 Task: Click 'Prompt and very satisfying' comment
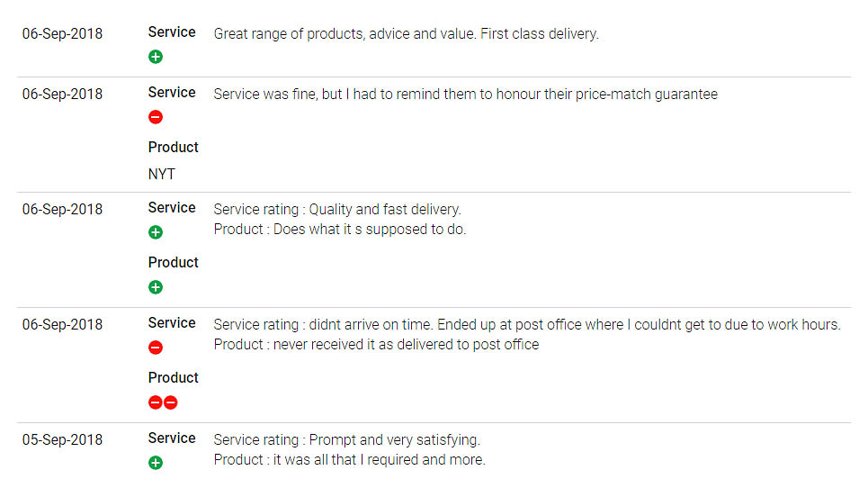347,440
